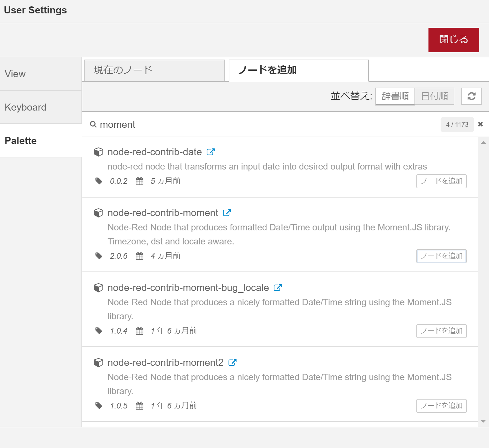Add node-red-contrib-moment-bug_locale via ノードを追加 button

pyautogui.click(x=442, y=331)
